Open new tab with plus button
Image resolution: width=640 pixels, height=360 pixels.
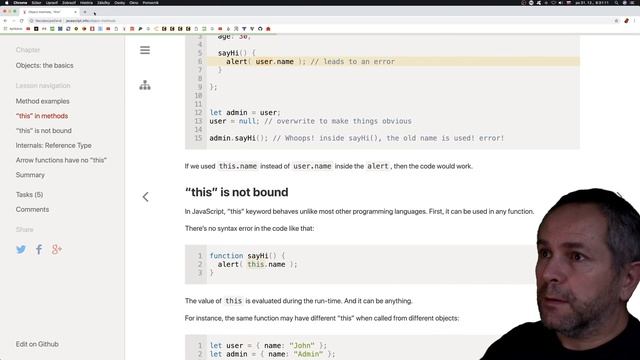85,12
